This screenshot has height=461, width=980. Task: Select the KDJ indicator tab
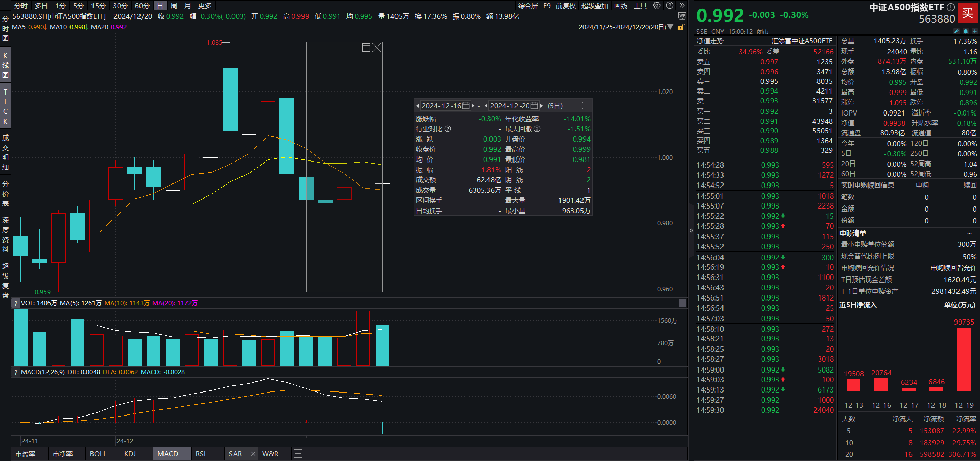point(130,453)
